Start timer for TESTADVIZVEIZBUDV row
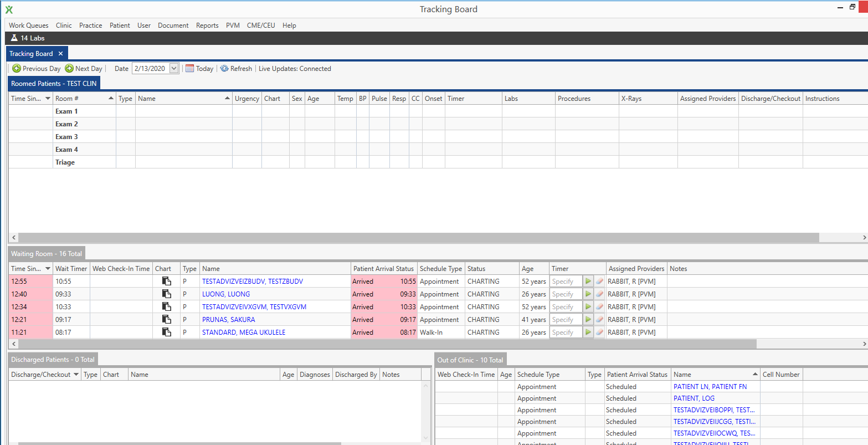868x445 pixels. point(588,282)
